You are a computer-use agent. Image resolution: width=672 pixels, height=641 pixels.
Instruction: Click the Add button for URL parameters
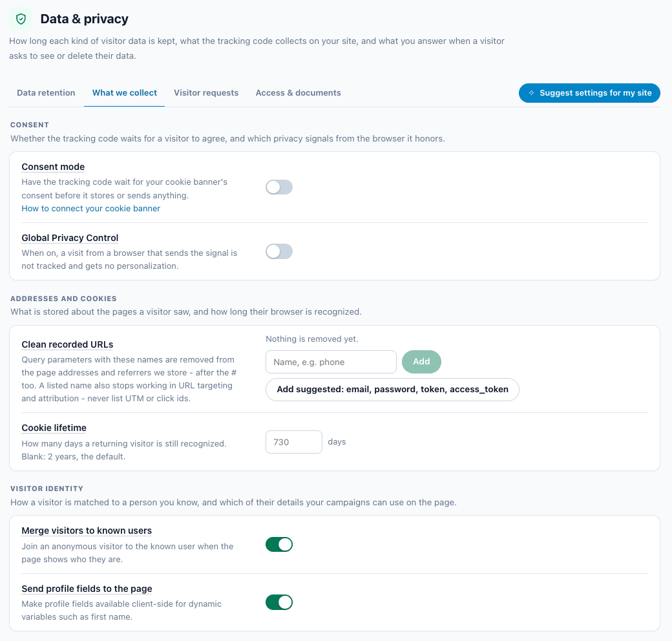point(421,362)
